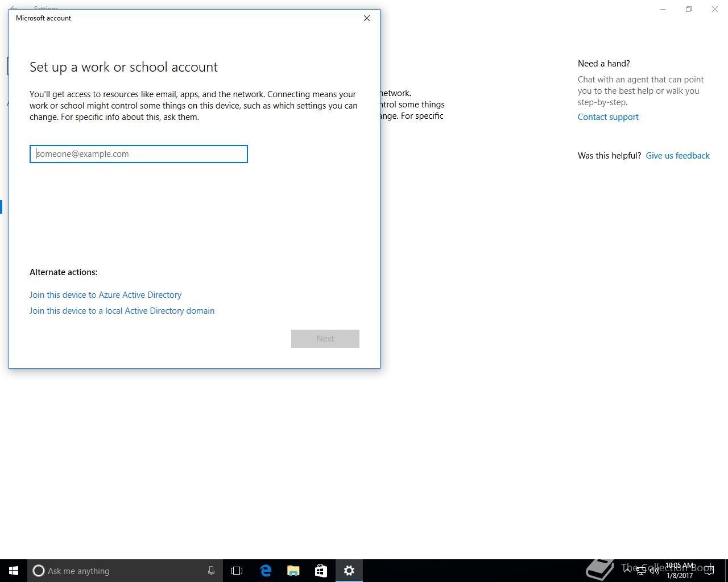Click the email address input field
Screen dimensions: 728x582
coord(139,154)
